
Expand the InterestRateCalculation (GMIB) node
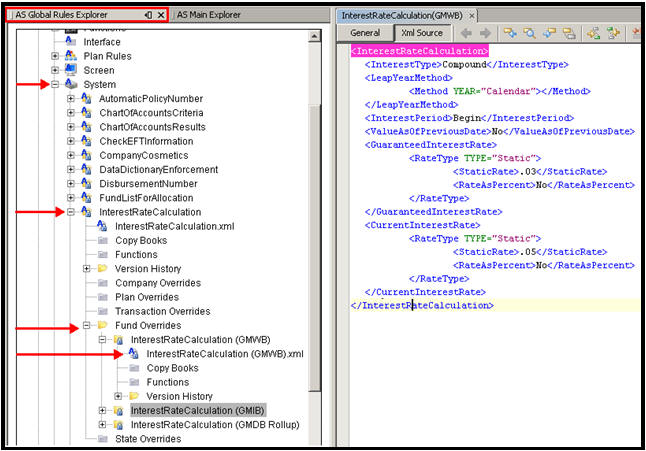102,410
